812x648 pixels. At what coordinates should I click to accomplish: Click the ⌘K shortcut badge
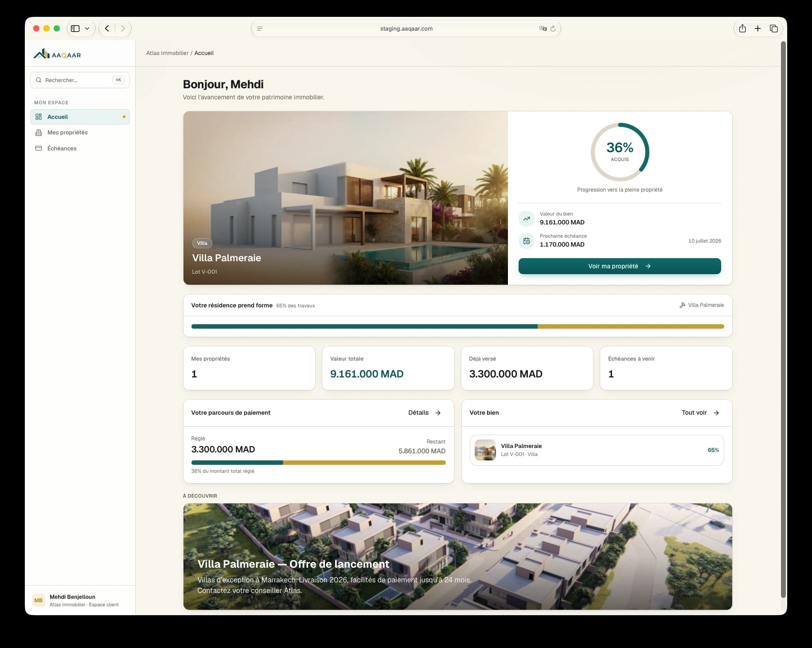118,80
